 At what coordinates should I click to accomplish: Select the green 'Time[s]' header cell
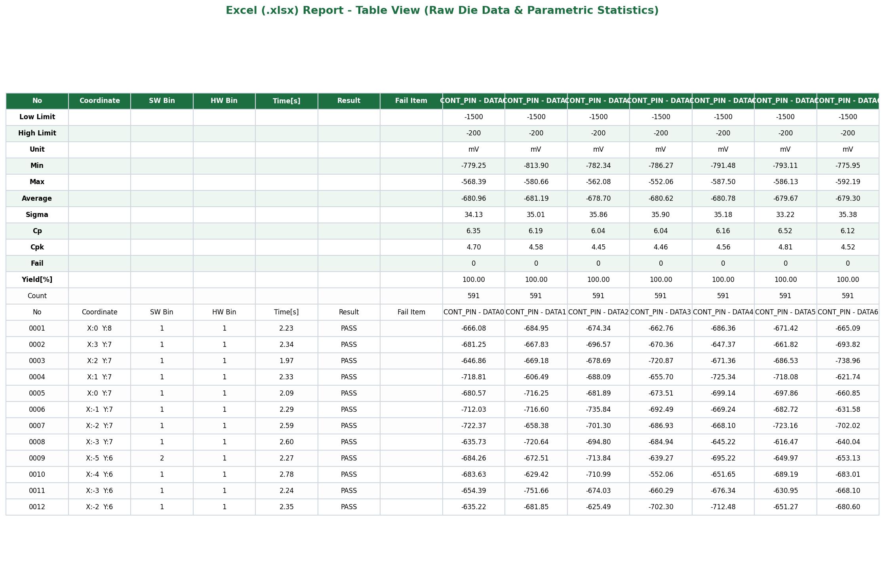287,101
